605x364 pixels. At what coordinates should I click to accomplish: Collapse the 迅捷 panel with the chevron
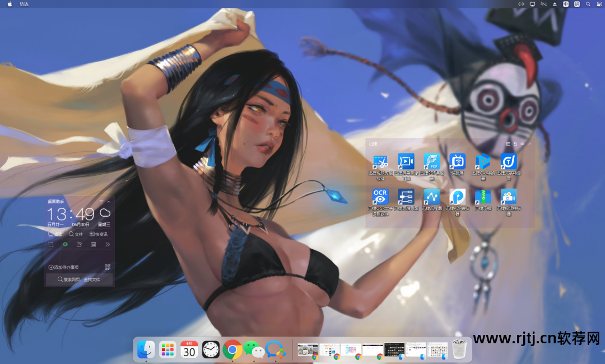[529, 144]
